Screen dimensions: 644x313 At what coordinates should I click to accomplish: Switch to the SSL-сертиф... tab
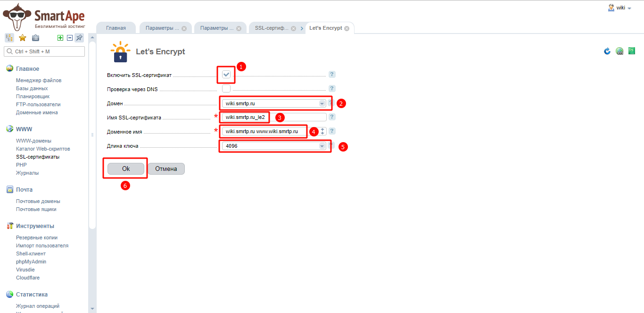tap(272, 28)
